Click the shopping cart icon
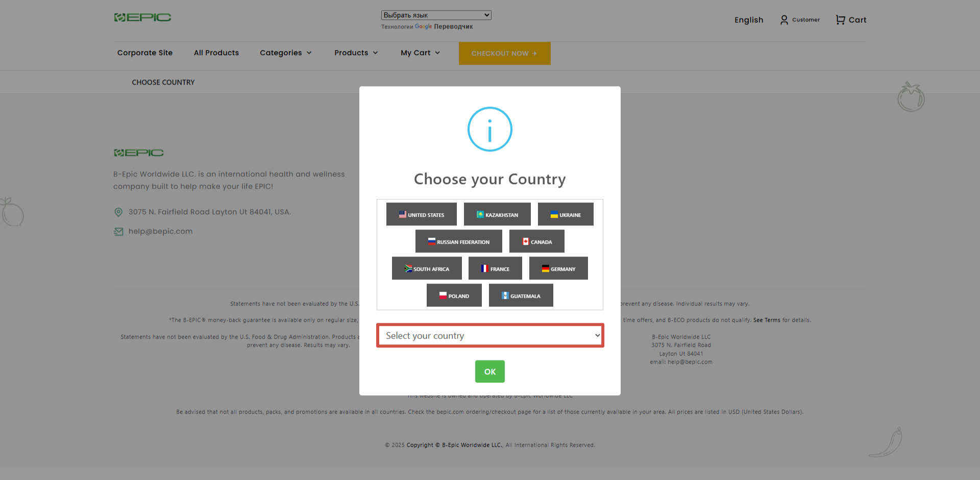 point(840,20)
